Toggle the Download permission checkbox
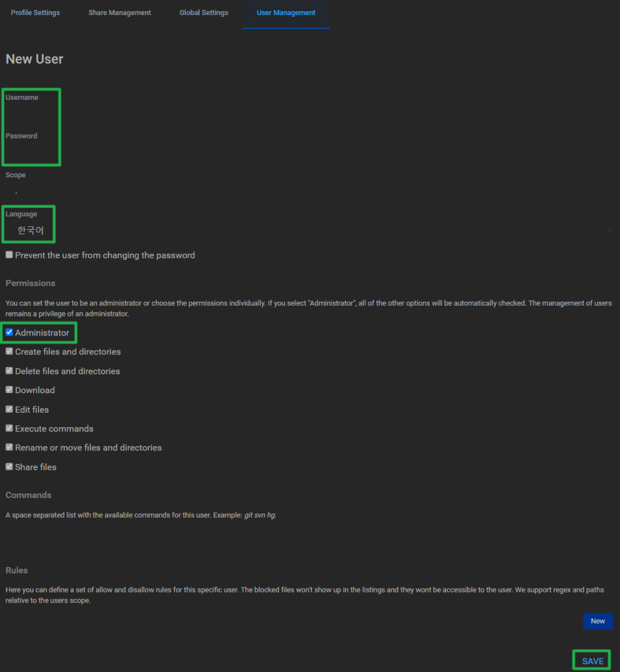This screenshot has height=672, width=620. click(9, 390)
